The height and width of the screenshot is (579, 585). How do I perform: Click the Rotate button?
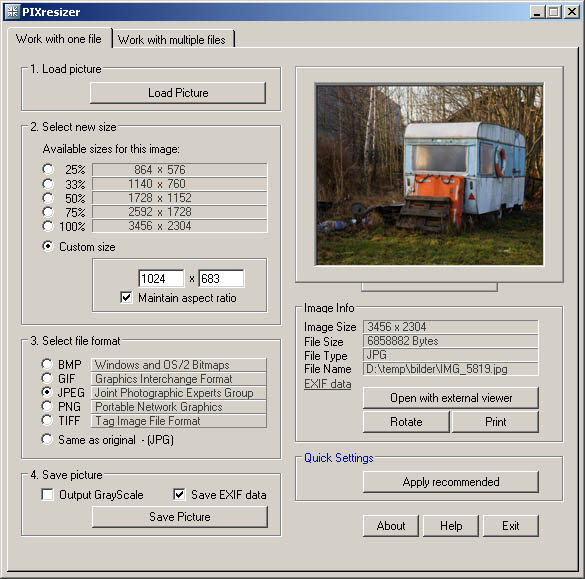pos(406,422)
